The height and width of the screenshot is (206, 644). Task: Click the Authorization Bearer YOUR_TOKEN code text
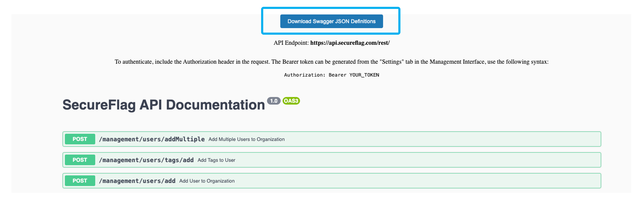point(331,75)
